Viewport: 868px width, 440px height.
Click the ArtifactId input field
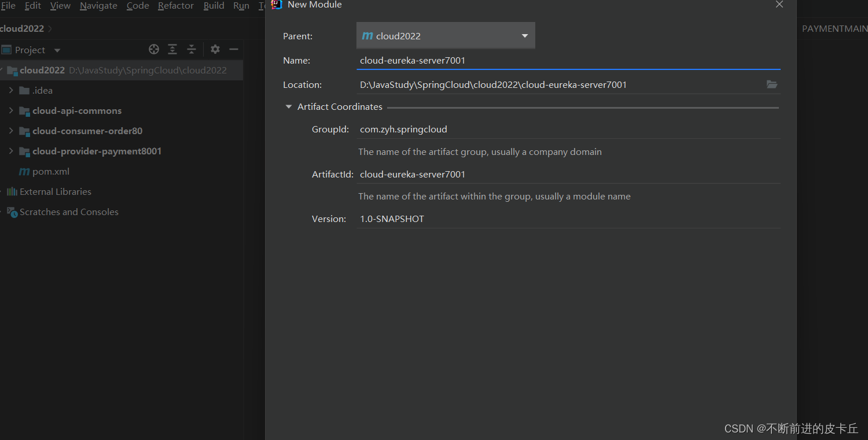coord(568,175)
